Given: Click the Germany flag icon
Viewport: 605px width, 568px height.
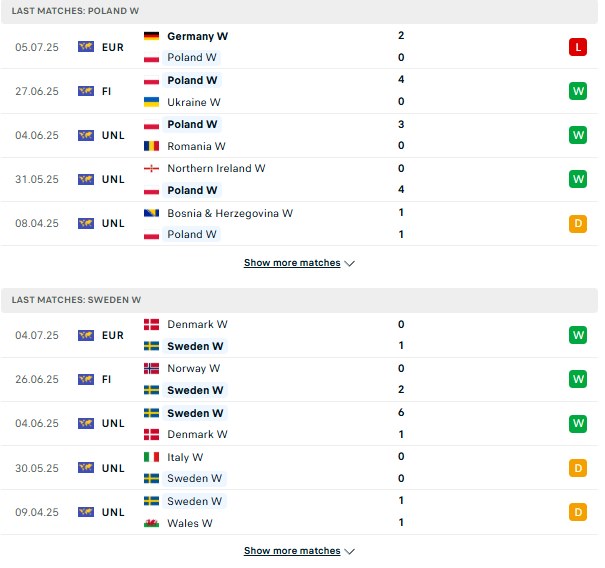Looking at the screenshot, I should click(x=152, y=36).
